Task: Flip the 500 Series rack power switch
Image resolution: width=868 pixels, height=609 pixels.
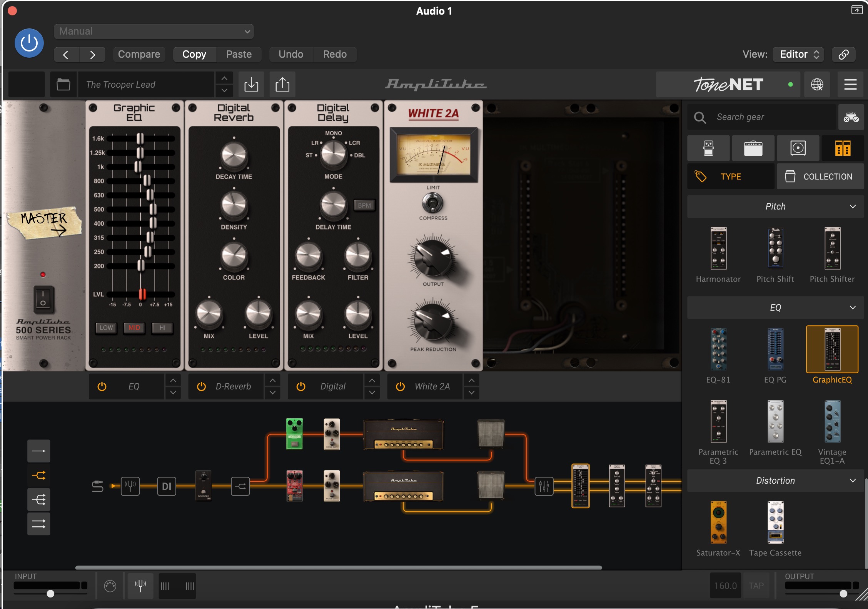Action: pyautogui.click(x=43, y=299)
